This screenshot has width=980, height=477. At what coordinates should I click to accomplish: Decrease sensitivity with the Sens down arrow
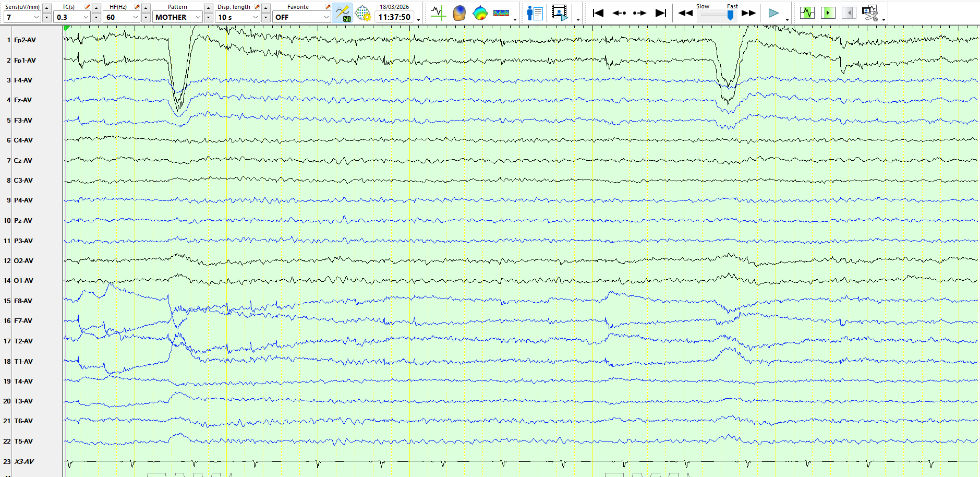point(46,17)
